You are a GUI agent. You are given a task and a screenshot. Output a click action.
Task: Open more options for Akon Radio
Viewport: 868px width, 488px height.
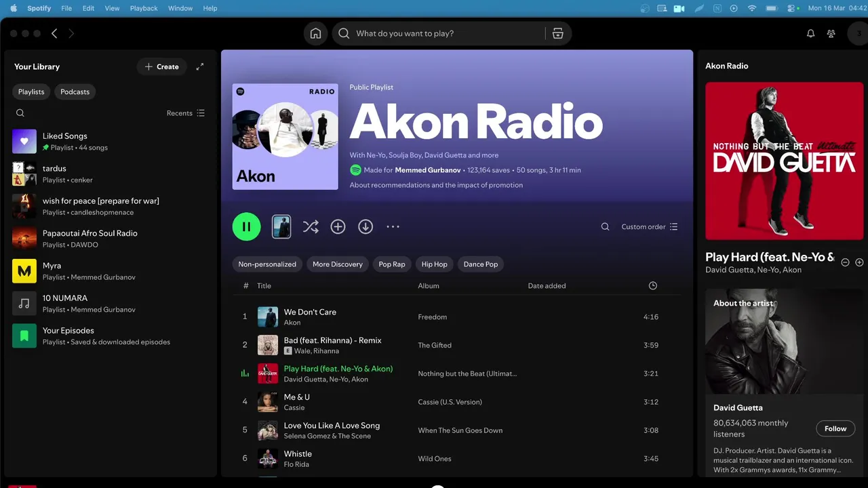393,226
